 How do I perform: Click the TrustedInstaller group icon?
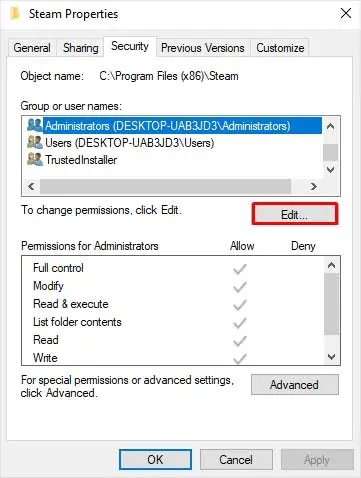click(x=35, y=160)
